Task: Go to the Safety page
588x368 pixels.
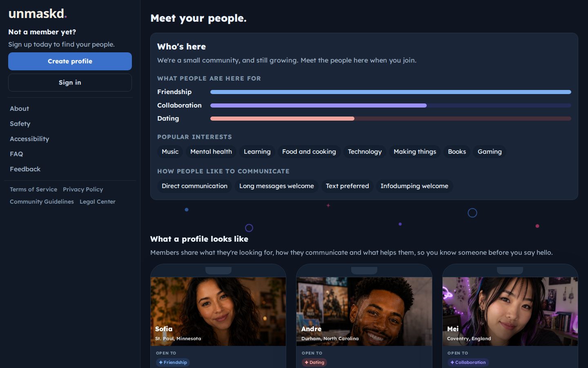Action: (20, 124)
